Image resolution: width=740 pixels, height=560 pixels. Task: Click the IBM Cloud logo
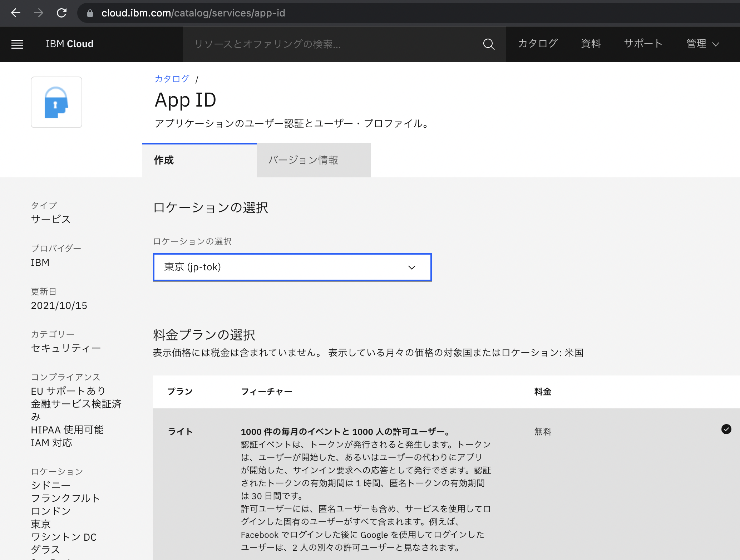tap(69, 44)
